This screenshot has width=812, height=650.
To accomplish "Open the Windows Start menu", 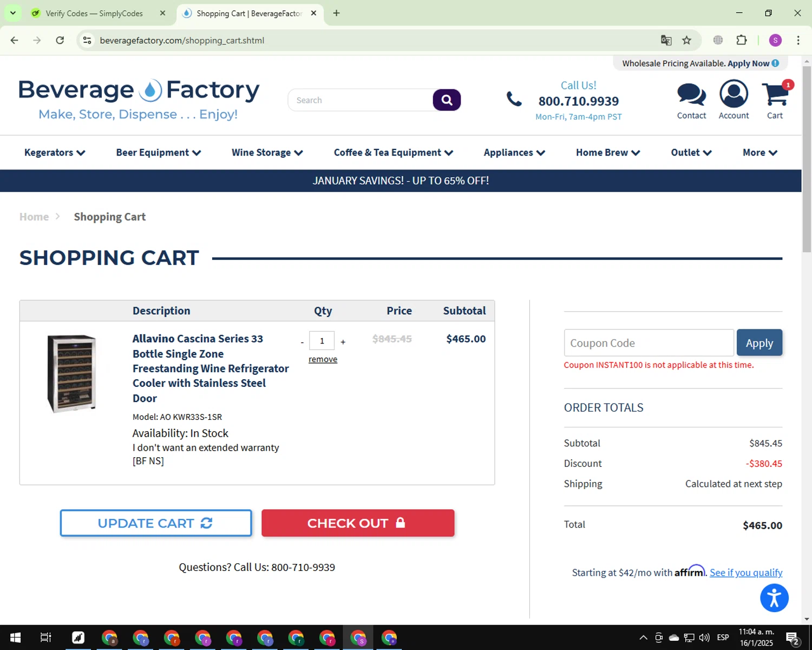I will coord(15,638).
